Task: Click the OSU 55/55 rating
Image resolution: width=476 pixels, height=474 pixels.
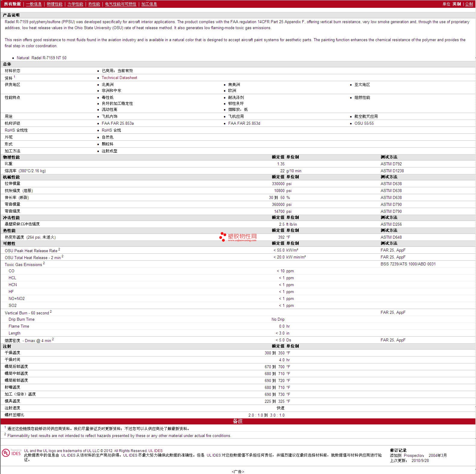Action: tap(364, 123)
